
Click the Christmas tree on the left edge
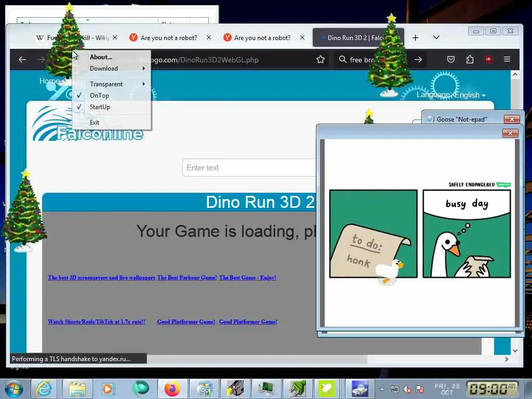(24, 210)
